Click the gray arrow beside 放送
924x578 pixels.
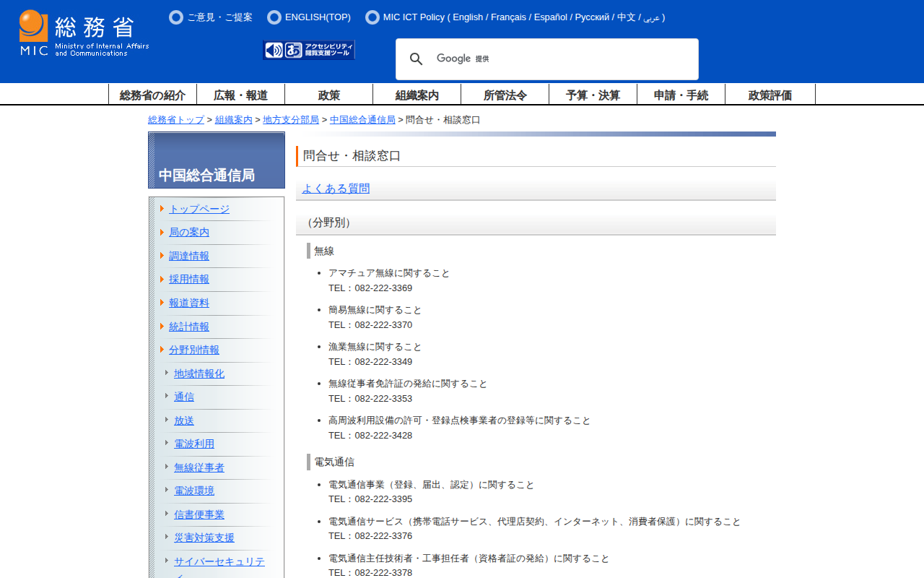pyautogui.click(x=167, y=420)
